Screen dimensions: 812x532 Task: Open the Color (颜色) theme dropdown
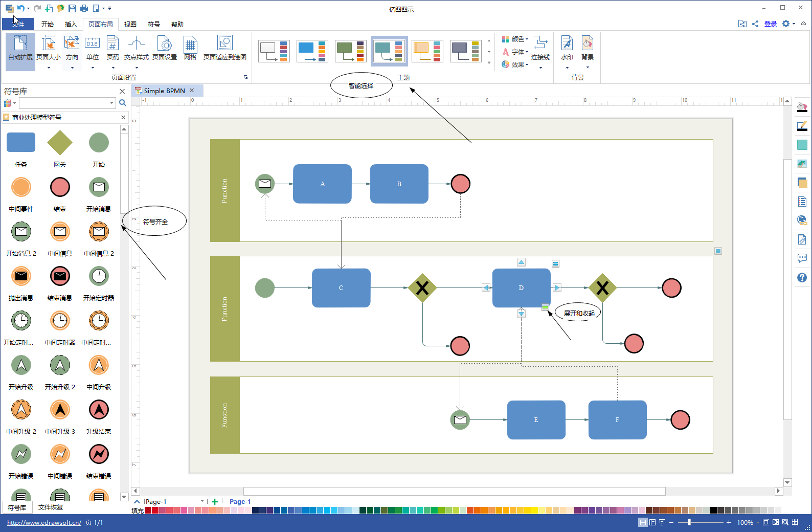click(515, 39)
